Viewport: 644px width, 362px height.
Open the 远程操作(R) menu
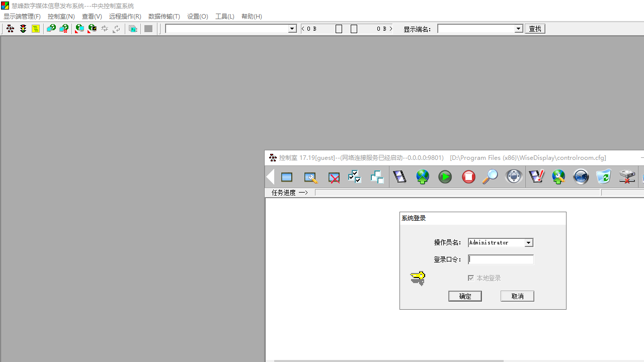(125, 17)
